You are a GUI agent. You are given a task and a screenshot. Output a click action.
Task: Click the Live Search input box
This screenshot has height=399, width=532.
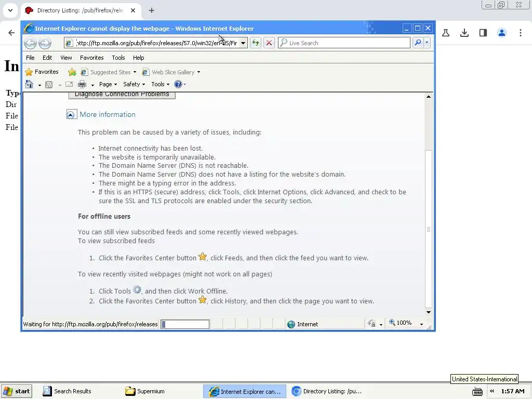coord(344,43)
